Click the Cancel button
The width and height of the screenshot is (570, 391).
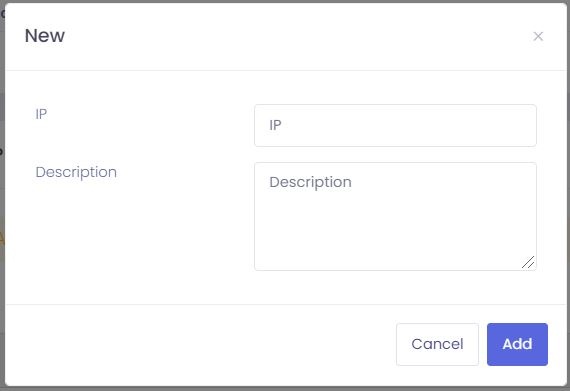(x=437, y=344)
